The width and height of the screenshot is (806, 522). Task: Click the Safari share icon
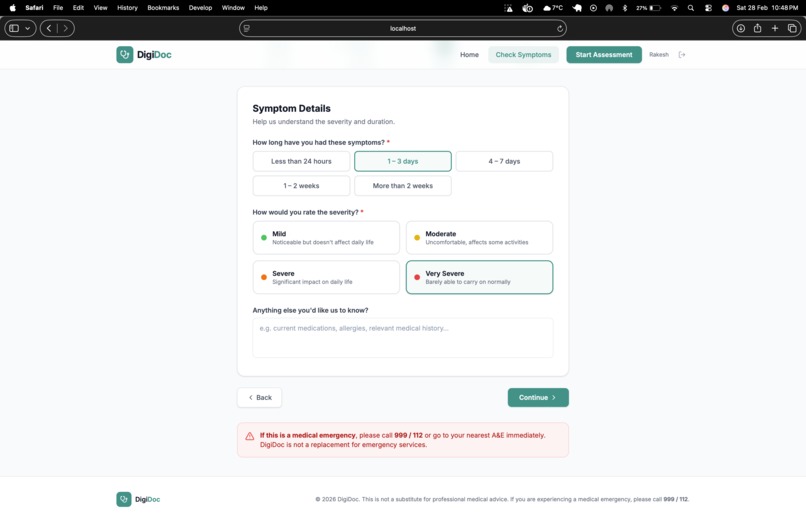(x=758, y=28)
